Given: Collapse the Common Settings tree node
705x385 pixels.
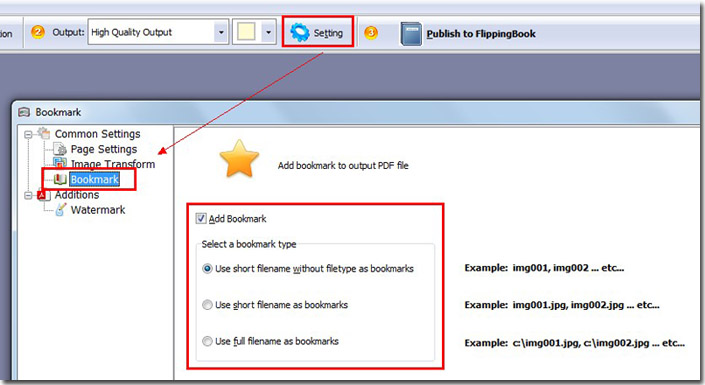Looking at the screenshot, I should 28,134.
